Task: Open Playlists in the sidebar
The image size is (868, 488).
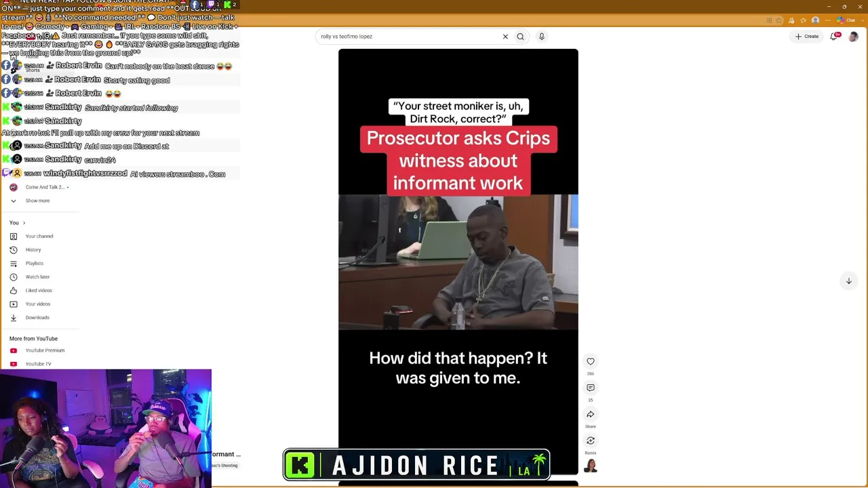Action: 35,264
